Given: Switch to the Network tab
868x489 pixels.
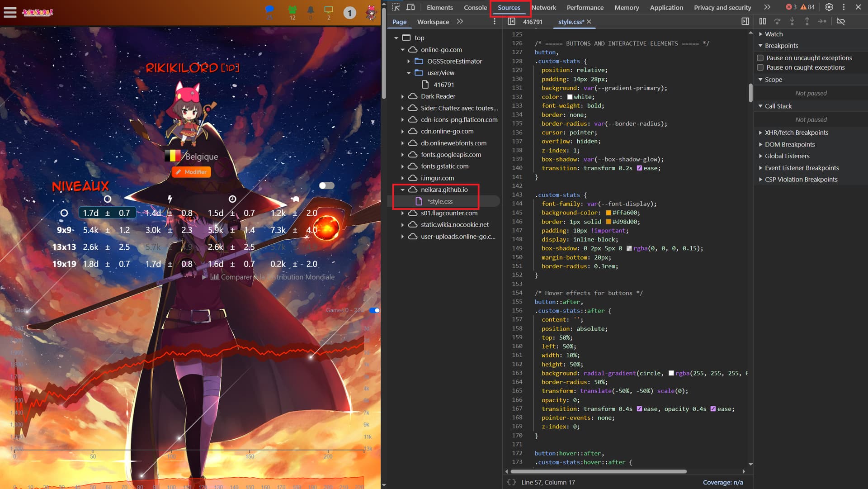Looking at the screenshot, I should pyautogui.click(x=543, y=8).
